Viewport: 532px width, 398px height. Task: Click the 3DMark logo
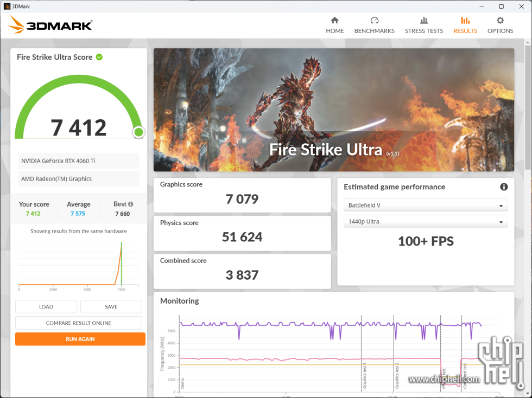click(x=50, y=25)
